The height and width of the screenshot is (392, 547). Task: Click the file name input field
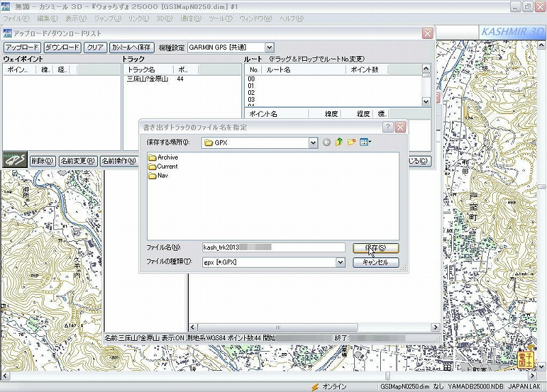click(274, 247)
